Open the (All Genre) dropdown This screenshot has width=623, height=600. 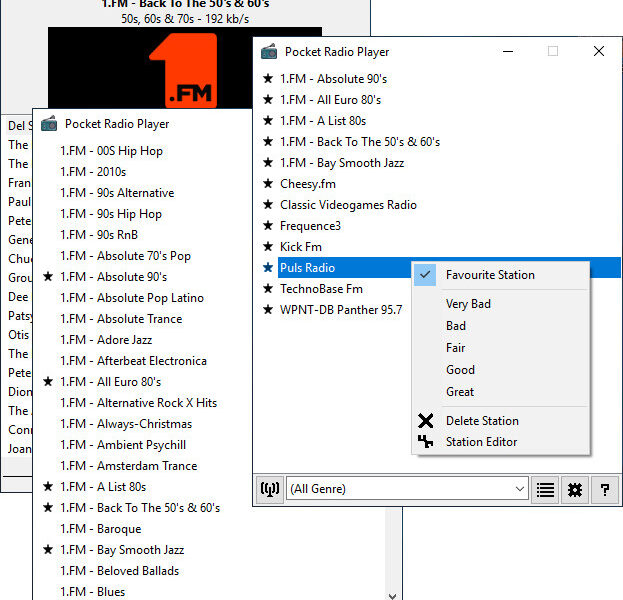[x=407, y=489]
